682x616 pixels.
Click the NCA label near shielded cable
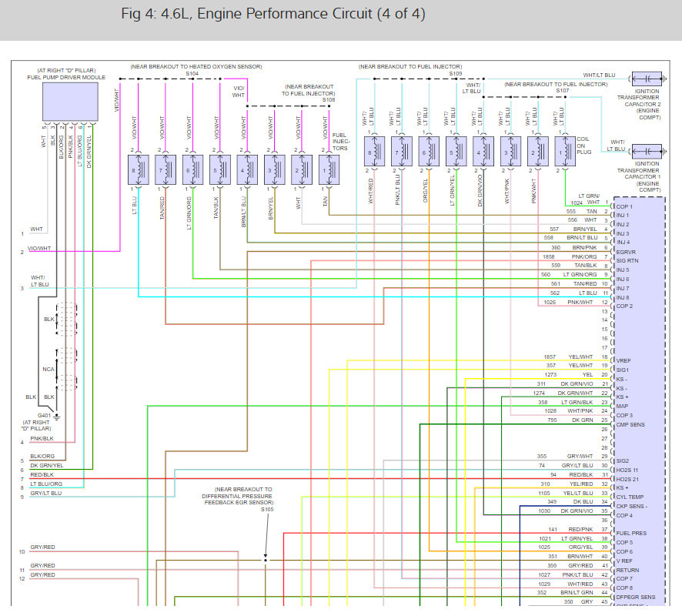(x=48, y=370)
